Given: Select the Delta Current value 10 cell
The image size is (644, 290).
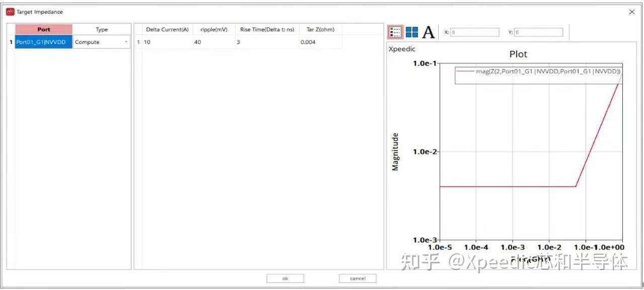Looking at the screenshot, I should point(147,42).
